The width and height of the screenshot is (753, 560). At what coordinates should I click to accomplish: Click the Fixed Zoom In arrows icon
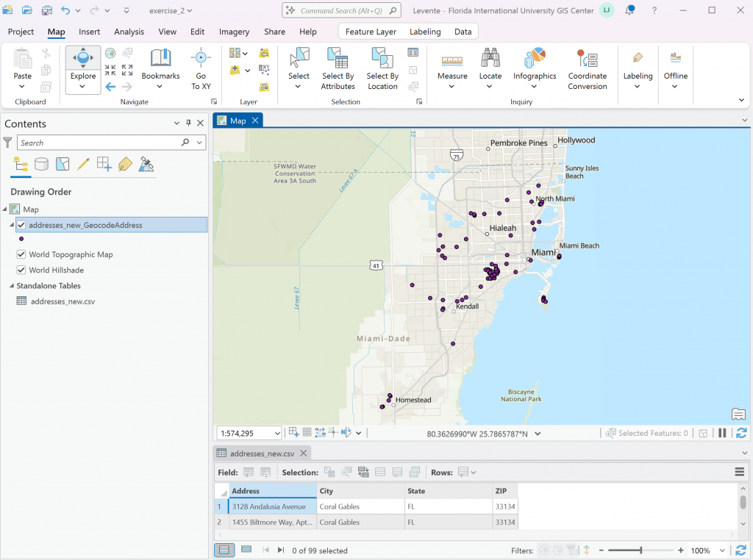[x=110, y=70]
